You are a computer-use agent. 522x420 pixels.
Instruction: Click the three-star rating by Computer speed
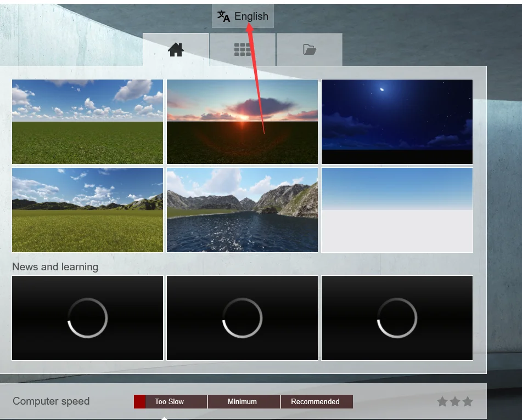pos(455,401)
